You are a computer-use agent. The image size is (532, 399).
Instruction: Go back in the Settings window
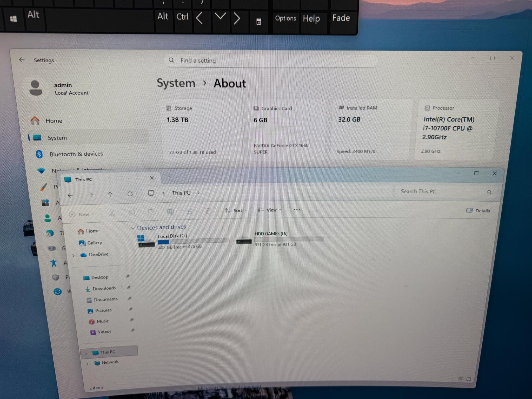[x=22, y=60]
